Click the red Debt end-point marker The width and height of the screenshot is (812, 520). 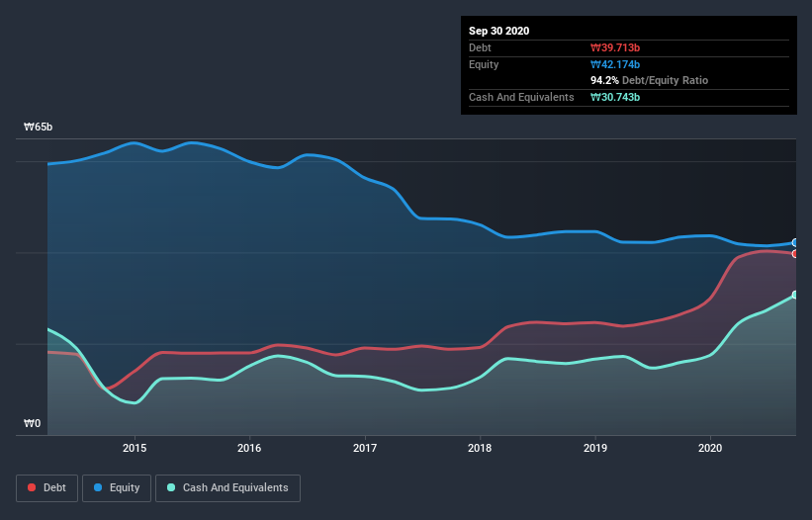coord(795,253)
